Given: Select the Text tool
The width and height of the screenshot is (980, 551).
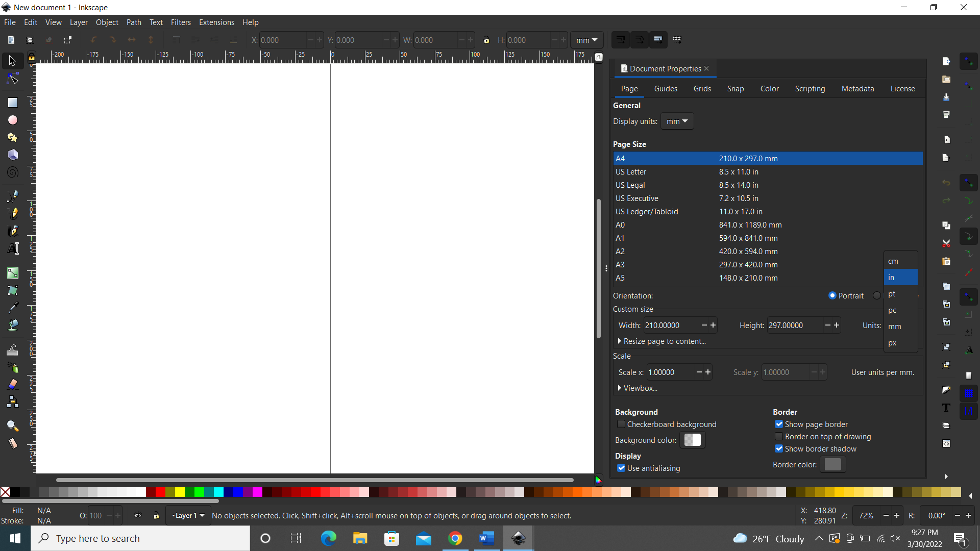Looking at the screenshot, I should click(12, 248).
